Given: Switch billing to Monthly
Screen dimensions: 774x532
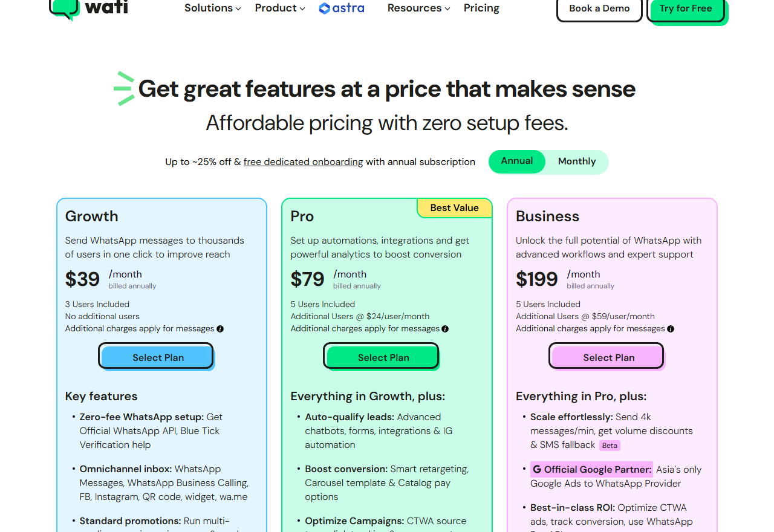Looking at the screenshot, I should (576, 161).
